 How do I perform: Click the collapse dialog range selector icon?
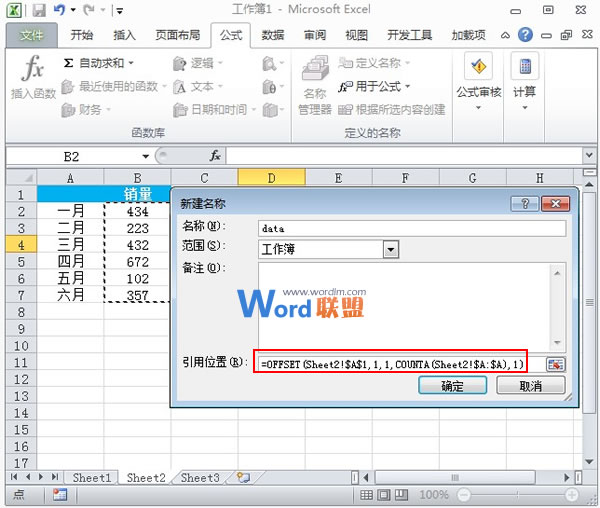[555, 364]
